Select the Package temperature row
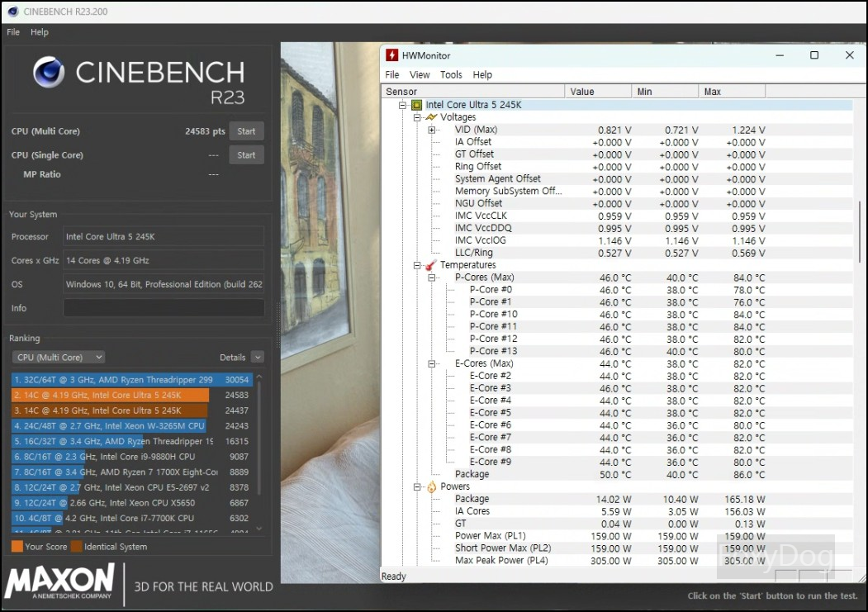 point(617,474)
